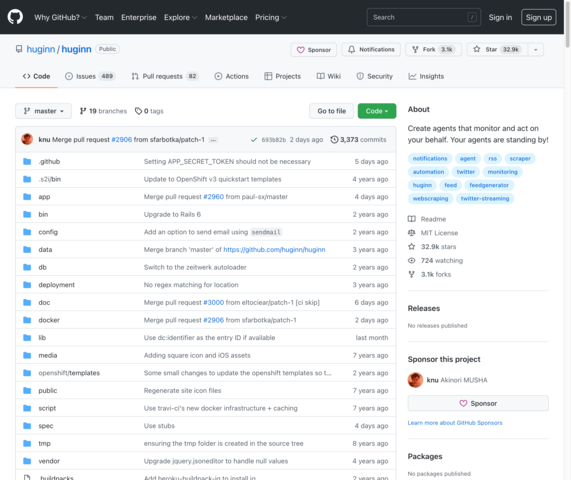This screenshot has height=480, width=571.
Task: Open the openshift/templates folder
Action: point(69,373)
